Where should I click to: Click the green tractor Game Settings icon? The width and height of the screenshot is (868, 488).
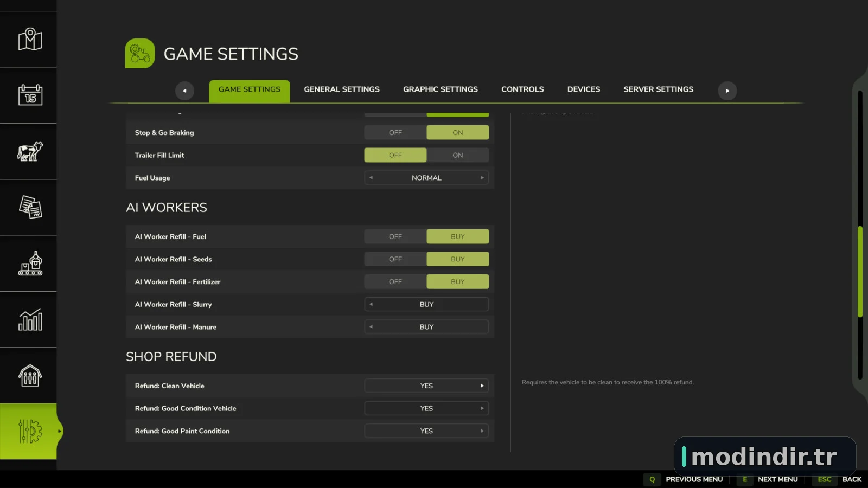point(140,53)
